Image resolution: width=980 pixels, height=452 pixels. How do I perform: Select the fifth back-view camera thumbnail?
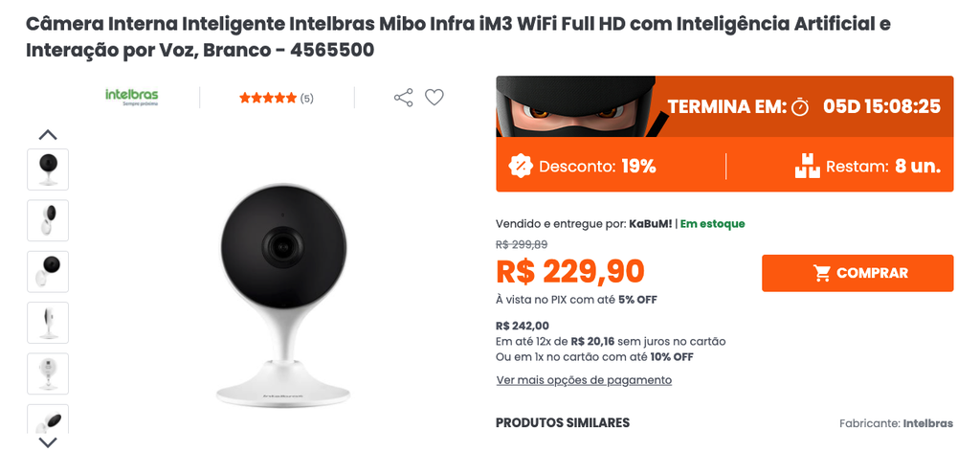(48, 373)
